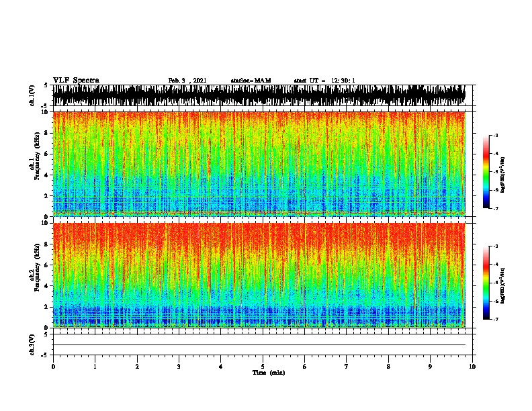The height and width of the screenshot is (411, 532).
Task: Click the "station=MAM" header label
Action: pyautogui.click(x=251, y=81)
